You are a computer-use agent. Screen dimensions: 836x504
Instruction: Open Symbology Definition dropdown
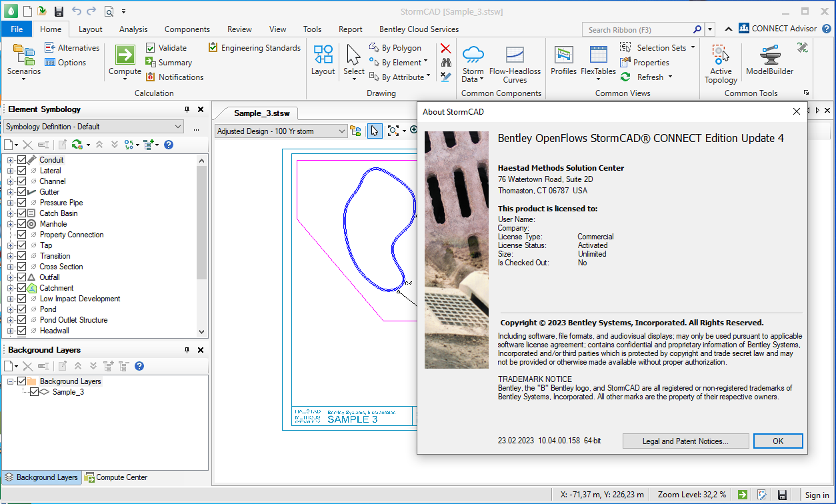(x=93, y=127)
